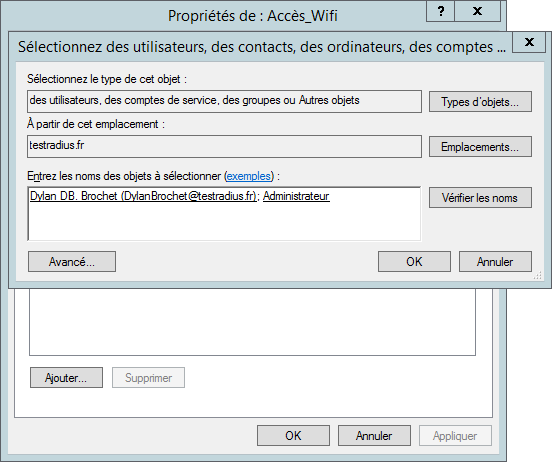Verify names with Vérifier les noms
The height and width of the screenshot is (463, 553).
[480, 198]
